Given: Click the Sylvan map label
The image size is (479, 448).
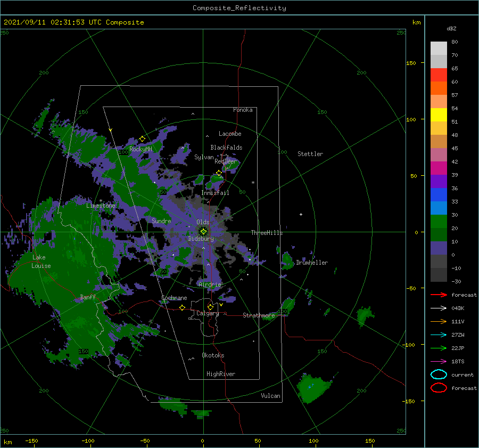Looking at the screenshot, I should click(x=204, y=157).
